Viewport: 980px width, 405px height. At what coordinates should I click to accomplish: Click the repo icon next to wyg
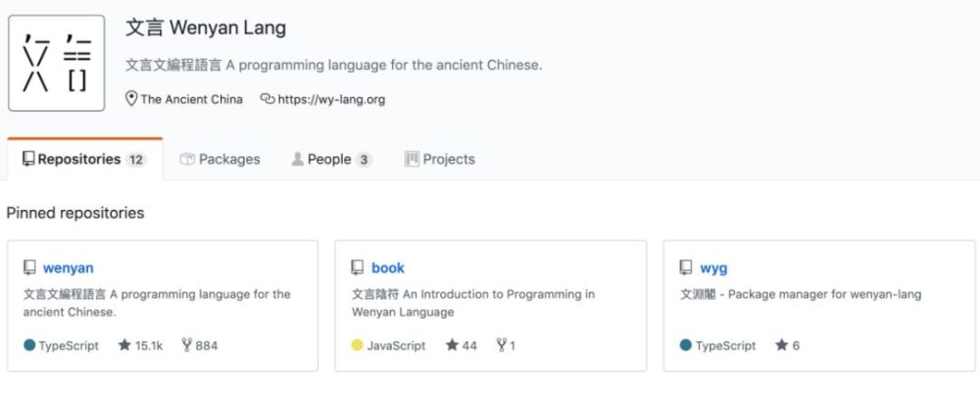(686, 268)
